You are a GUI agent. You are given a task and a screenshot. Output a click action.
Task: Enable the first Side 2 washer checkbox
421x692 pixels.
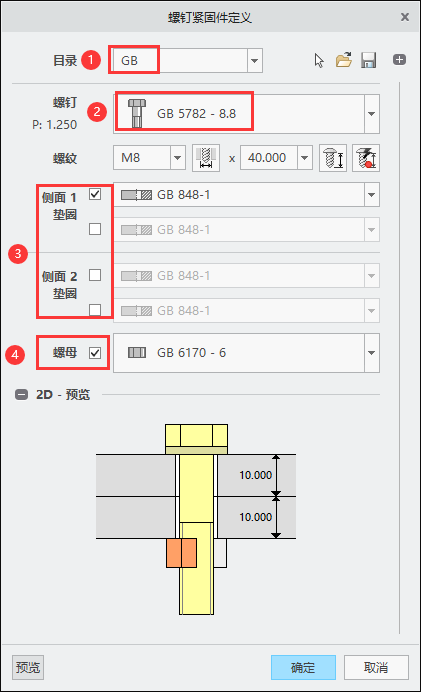(x=95, y=275)
